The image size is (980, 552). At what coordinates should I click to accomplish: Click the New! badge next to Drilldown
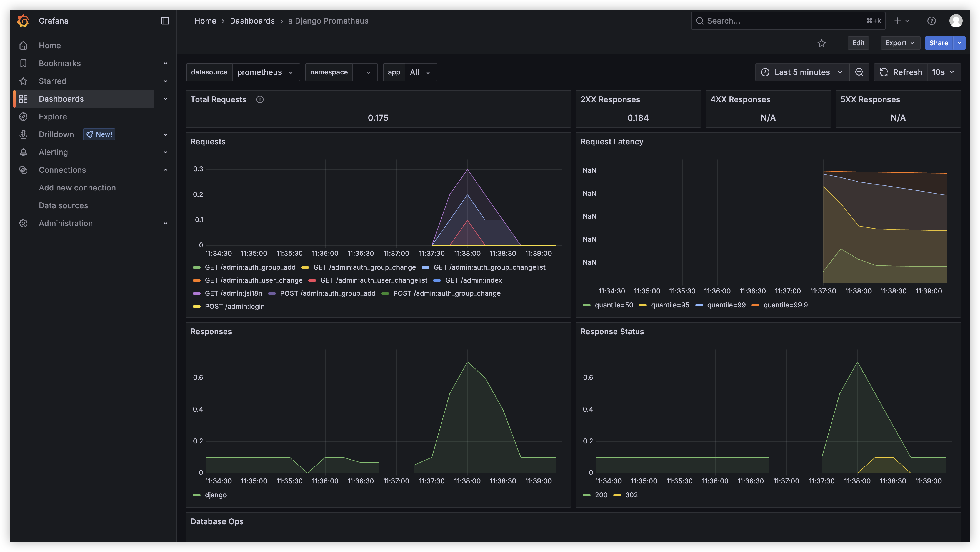99,134
